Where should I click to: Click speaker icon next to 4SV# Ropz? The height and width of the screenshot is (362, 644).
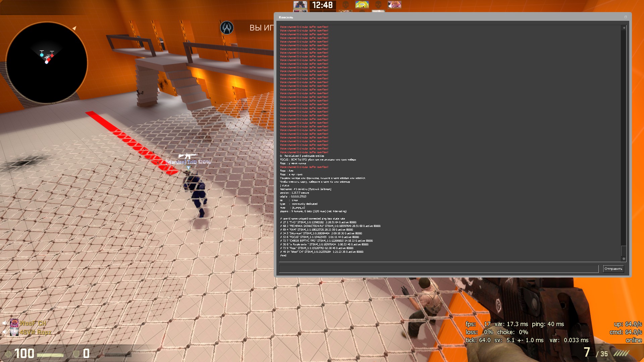click(x=5, y=332)
